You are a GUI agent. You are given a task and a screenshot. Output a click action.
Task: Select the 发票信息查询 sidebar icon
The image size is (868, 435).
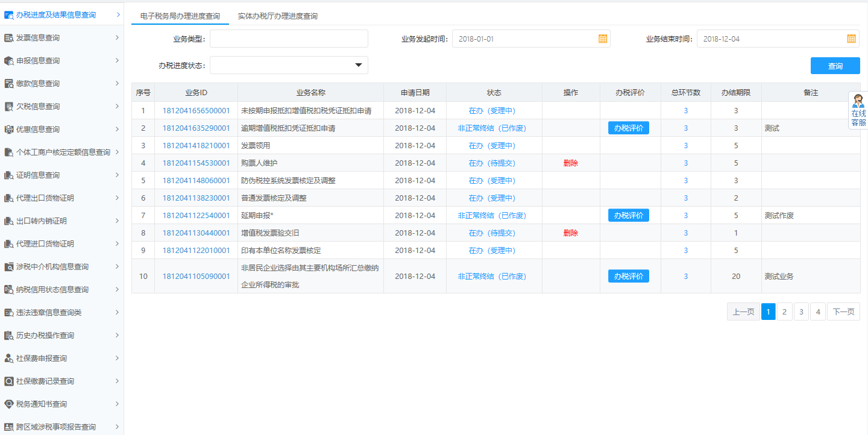(x=9, y=37)
